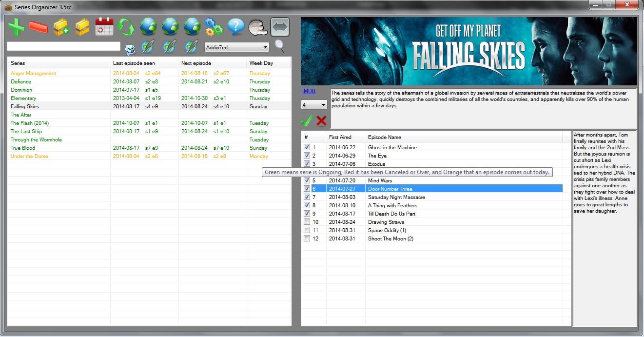644x337 pixels.
Task: Click the Falling Skies banner image
Action: (468, 51)
